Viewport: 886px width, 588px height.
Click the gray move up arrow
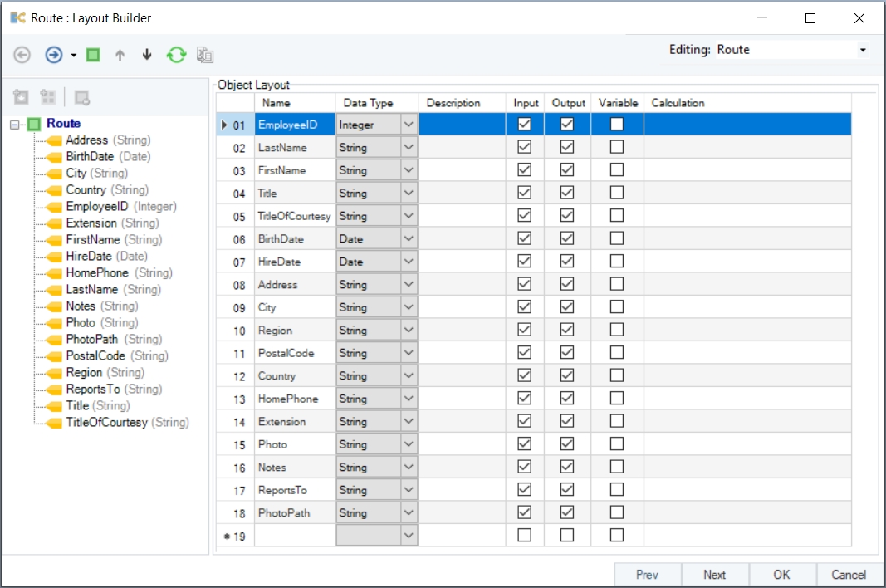click(x=120, y=55)
